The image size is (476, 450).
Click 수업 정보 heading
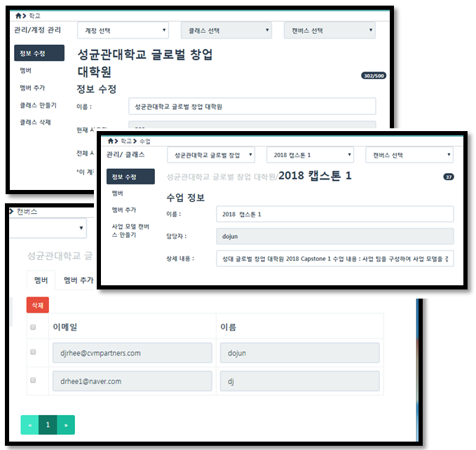click(x=186, y=198)
